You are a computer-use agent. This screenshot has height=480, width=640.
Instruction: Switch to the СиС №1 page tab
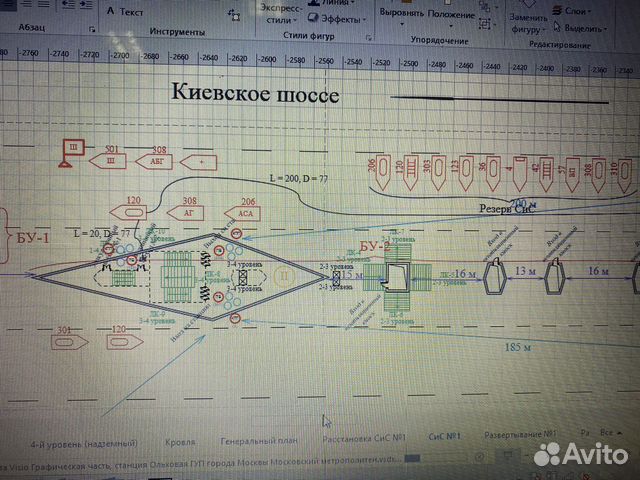(x=444, y=436)
